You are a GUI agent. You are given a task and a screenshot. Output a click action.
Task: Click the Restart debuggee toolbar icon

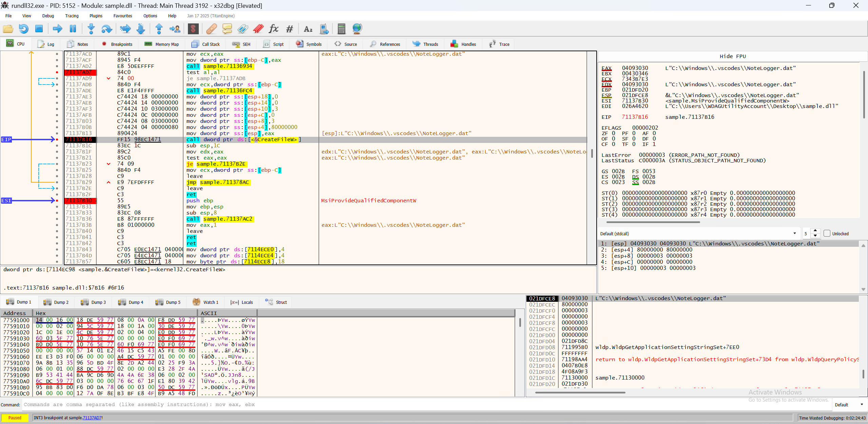tap(23, 29)
